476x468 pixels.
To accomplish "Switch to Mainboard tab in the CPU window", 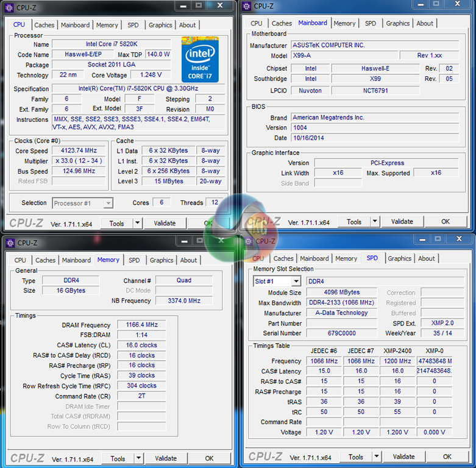I will coord(76,25).
